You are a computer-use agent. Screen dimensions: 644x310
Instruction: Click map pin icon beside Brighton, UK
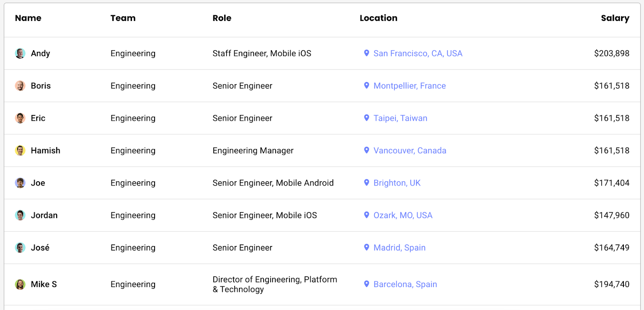point(366,183)
